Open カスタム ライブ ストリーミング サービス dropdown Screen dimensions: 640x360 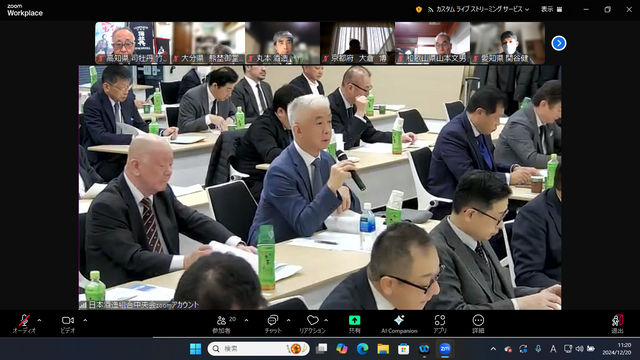click(x=483, y=9)
